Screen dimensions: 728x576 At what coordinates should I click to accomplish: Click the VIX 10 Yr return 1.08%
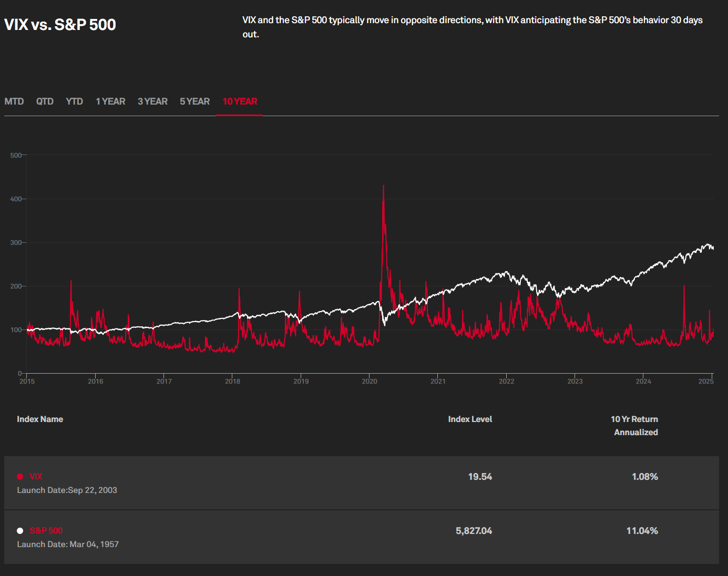pyautogui.click(x=645, y=477)
